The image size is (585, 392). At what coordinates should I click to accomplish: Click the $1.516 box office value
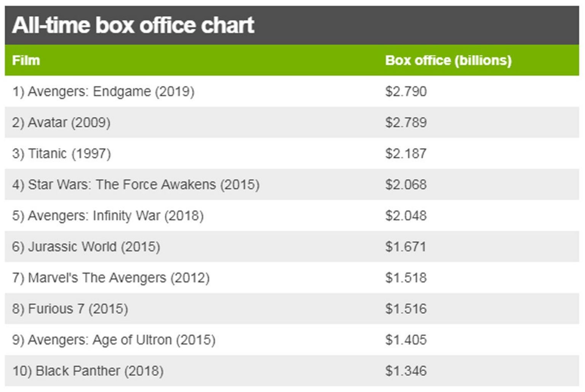click(x=406, y=309)
